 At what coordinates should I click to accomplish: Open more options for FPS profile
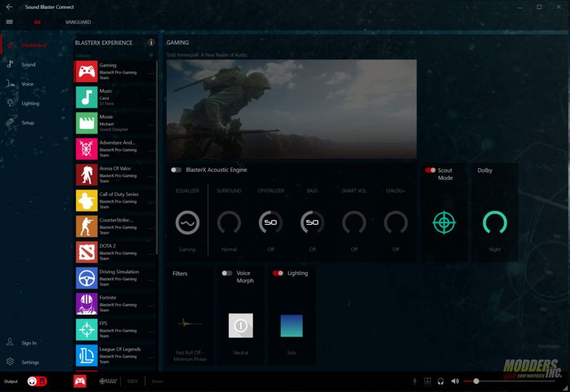click(151, 332)
